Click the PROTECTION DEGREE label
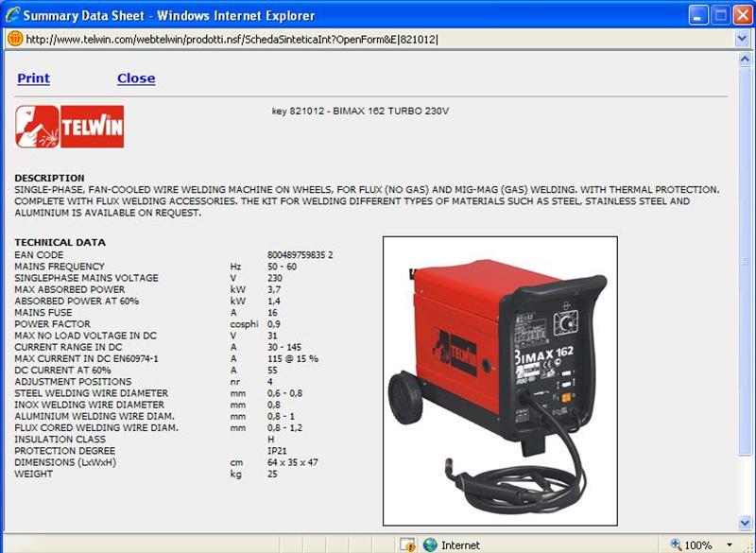756x553 pixels. click(x=64, y=452)
